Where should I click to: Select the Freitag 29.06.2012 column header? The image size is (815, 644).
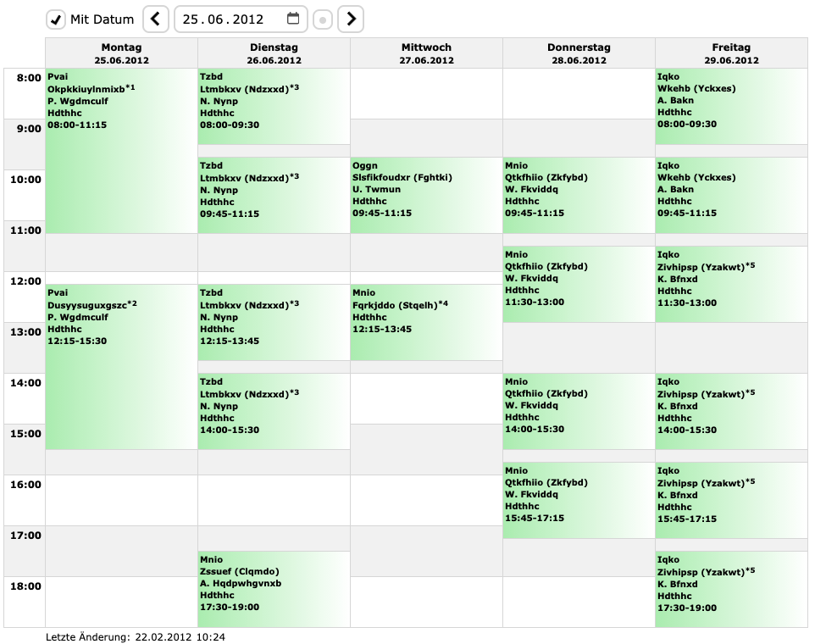(x=731, y=53)
